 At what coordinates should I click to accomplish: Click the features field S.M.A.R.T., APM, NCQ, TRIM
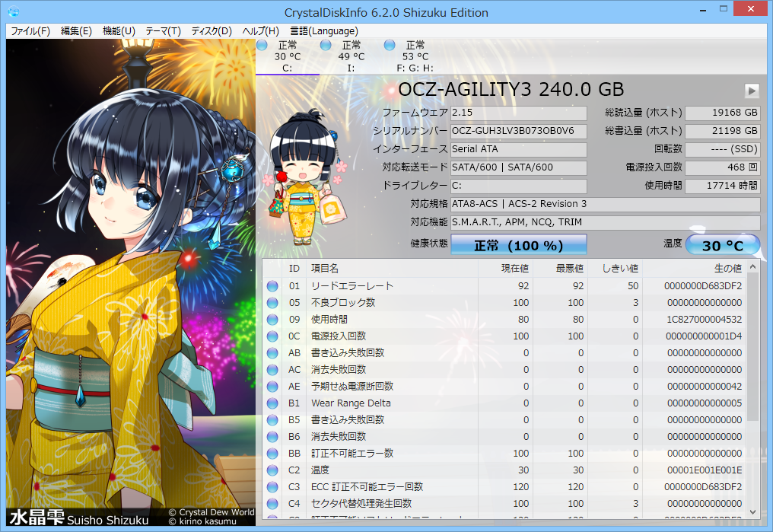click(606, 222)
